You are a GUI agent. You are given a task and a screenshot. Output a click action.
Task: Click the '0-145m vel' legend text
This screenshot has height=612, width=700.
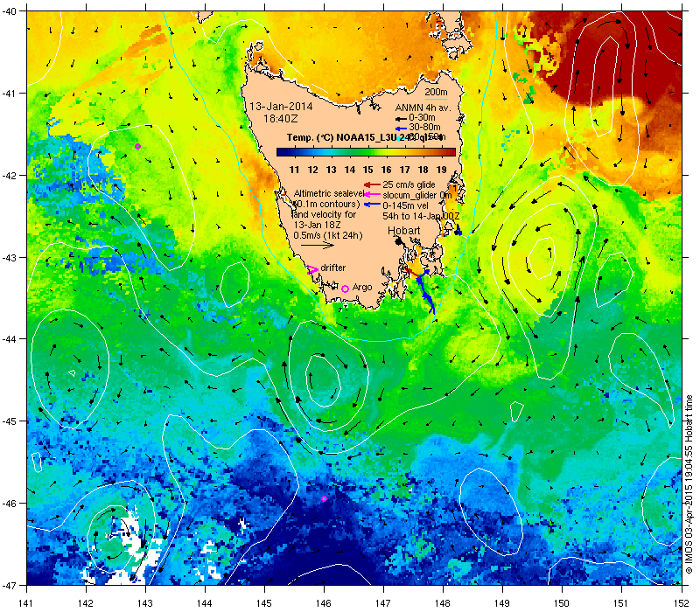click(406, 205)
